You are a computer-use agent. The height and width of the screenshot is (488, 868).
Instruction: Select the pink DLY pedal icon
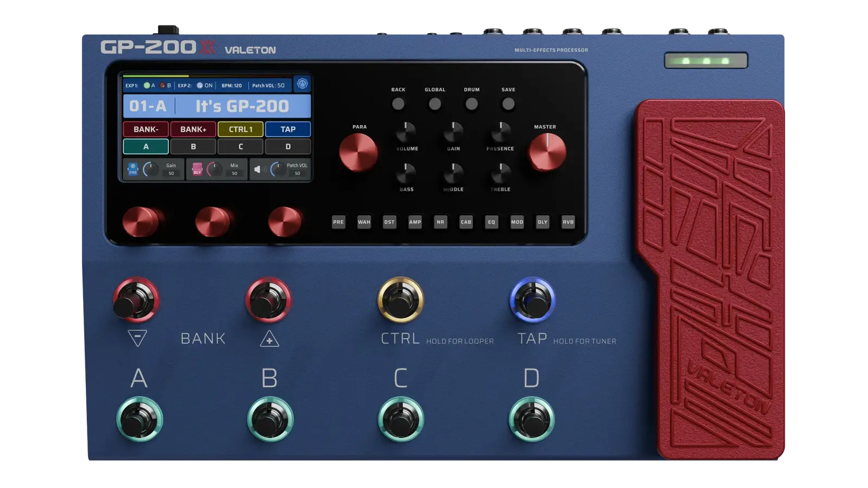(x=197, y=169)
